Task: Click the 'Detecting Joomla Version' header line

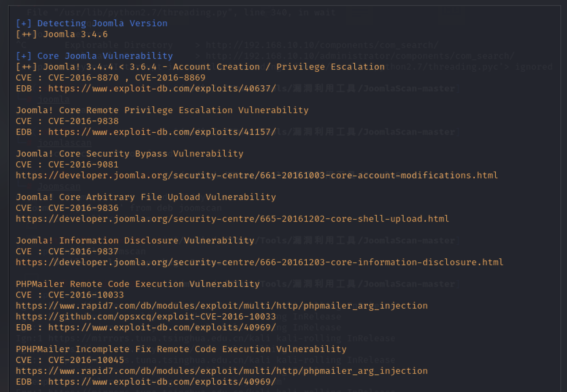Action: pos(92,23)
